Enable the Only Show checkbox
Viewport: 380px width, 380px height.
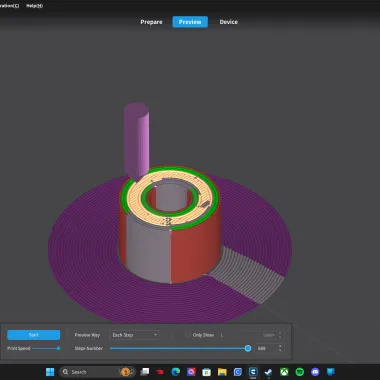pos(188,335)
